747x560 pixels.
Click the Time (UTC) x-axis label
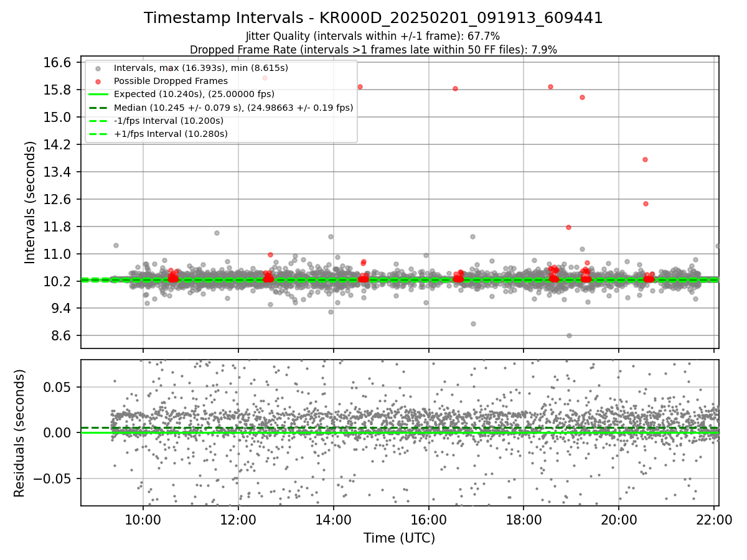click(400, 538)
